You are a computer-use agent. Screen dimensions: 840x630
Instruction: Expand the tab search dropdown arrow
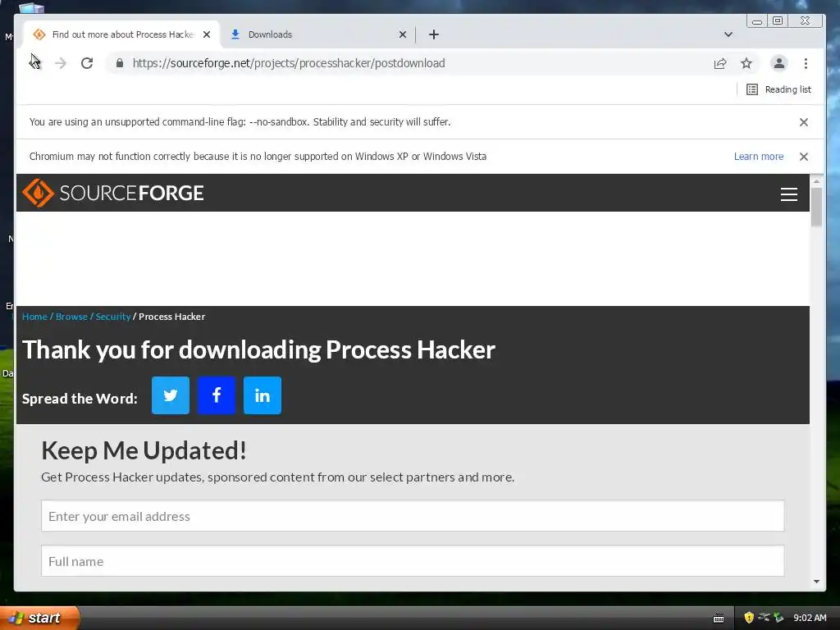click(x=728, y=34)
